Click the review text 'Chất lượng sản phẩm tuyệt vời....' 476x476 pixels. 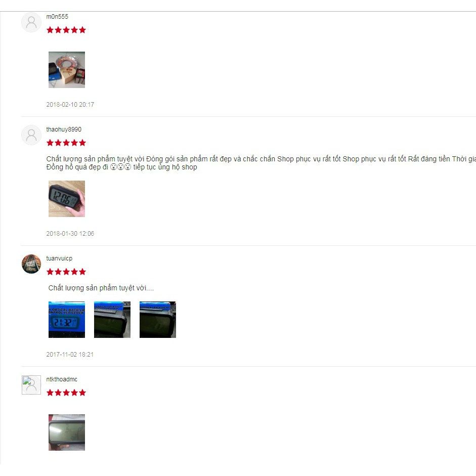pos(101,288)
